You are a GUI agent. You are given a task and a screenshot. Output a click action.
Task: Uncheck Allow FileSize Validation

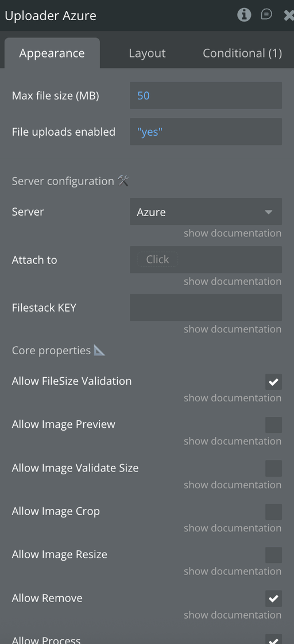point(273,382)
